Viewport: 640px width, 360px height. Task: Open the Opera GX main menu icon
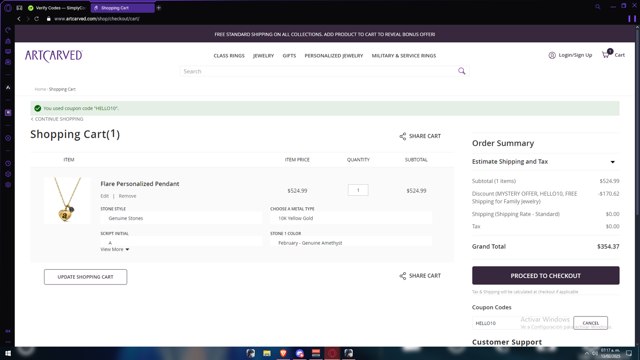point(8,8)
